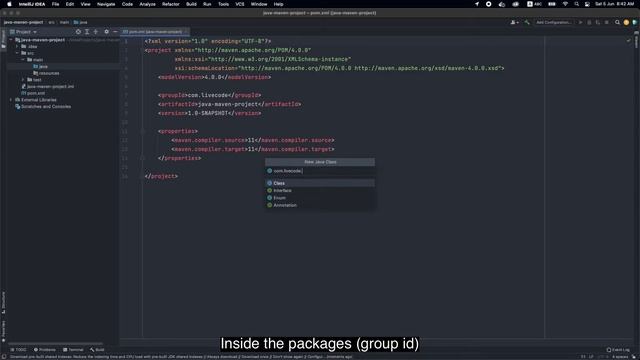Select java-maven-project.iml file
640x360 pixels.
pyautogui.click(x=48, y=87)
